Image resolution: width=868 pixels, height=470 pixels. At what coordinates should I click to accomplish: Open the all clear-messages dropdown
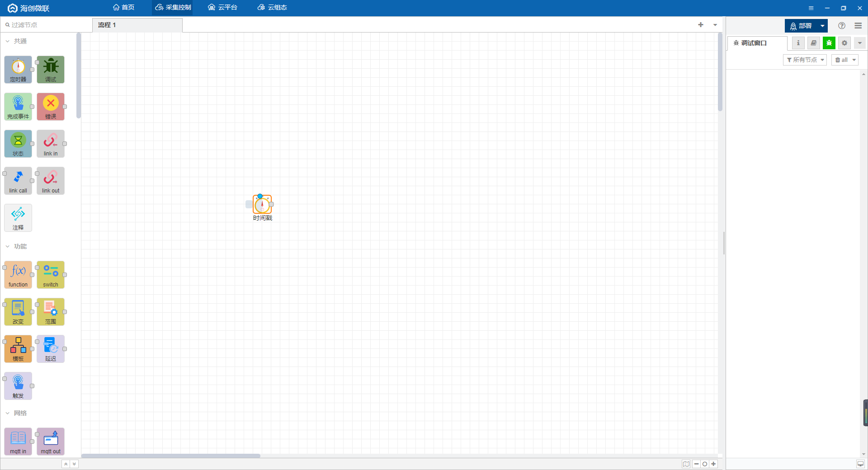pyautogui.click(x=845, y=60)
